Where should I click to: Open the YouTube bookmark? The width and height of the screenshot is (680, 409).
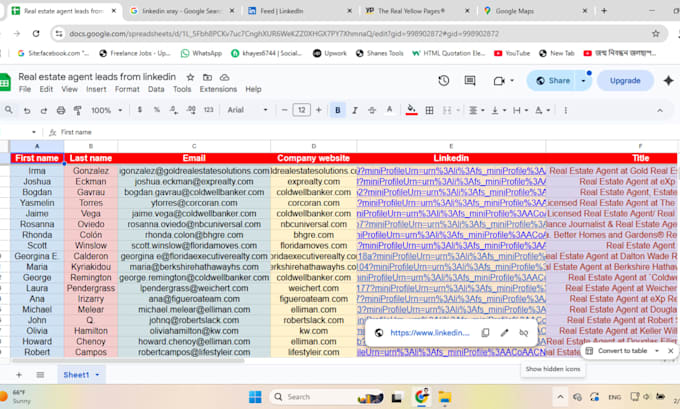point(512,53)
